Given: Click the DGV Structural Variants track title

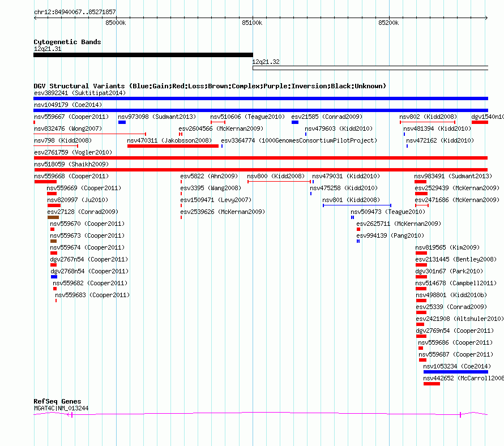Looking at the screenshot, I should (210, 86).
